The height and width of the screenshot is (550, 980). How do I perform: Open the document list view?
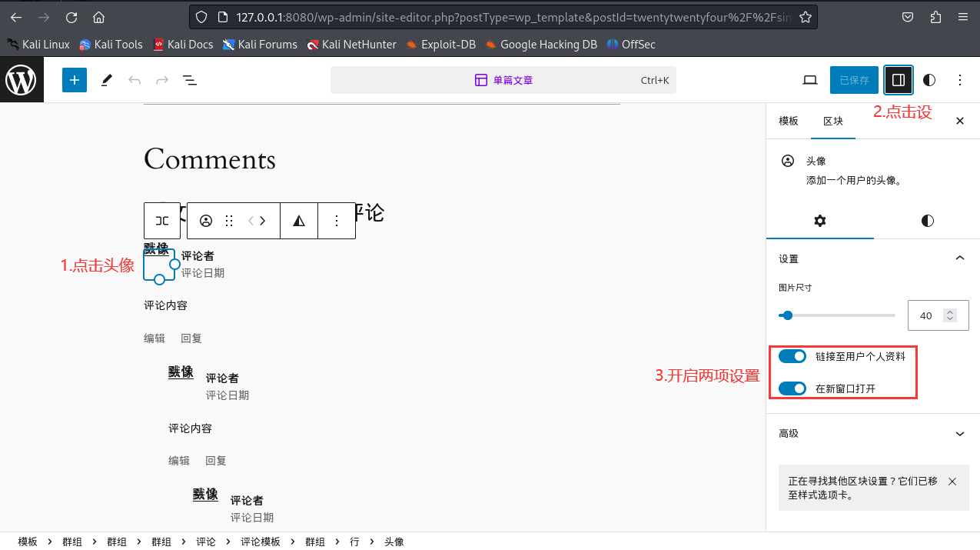pos(190,80)
